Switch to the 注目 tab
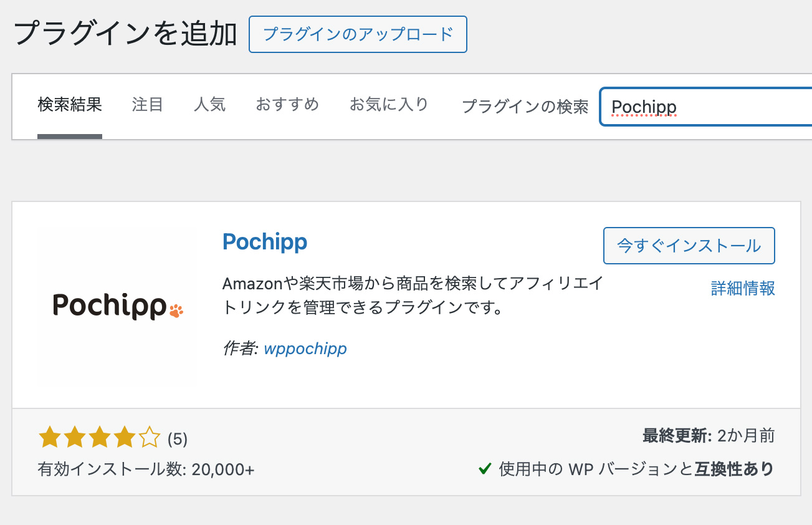Image resolution: width=812 pixels, height=525 pixels. [148, 105]
